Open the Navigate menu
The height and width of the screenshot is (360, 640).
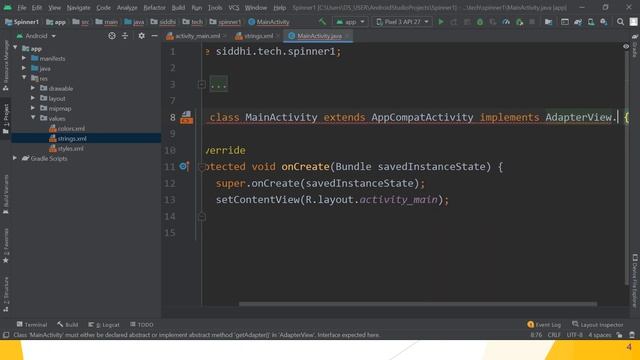[78, 8]
